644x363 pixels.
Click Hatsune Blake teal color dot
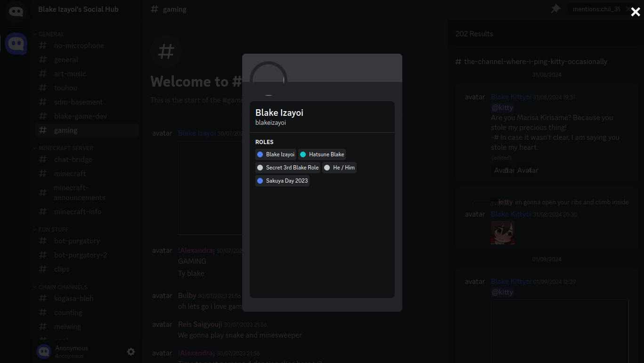[303, 154]
